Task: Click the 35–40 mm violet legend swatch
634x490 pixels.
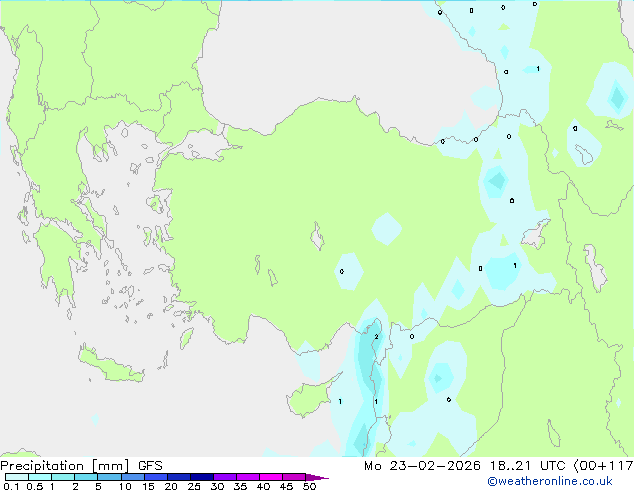Action: (x=248, y=477)
